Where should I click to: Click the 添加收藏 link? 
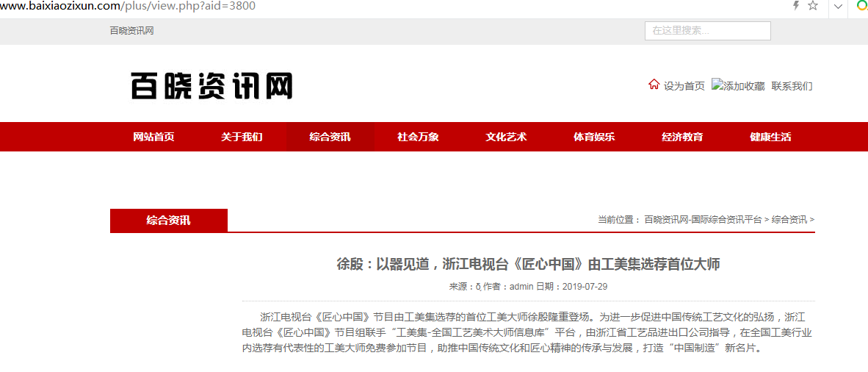(x=745, y=86)
